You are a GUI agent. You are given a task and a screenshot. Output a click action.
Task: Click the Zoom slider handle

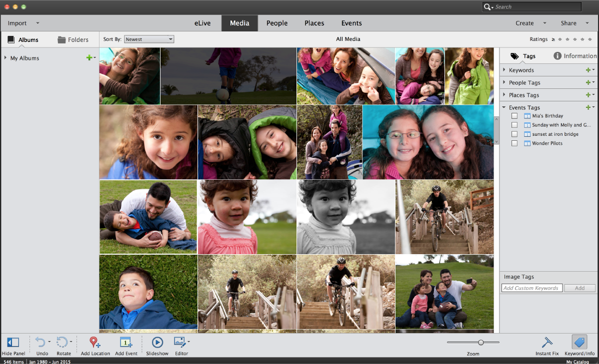pyautogui.click(x=481, y=342)
